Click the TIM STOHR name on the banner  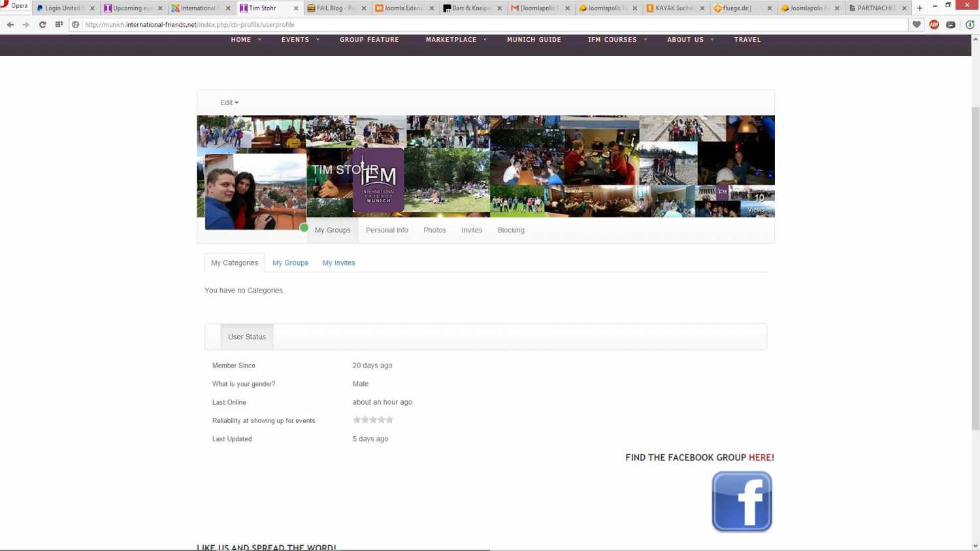tap(344, 170)
